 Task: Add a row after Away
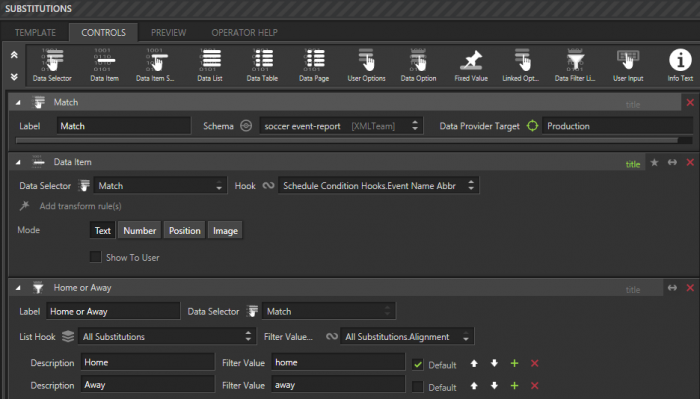pyautogui.click(x=514, y=386)
